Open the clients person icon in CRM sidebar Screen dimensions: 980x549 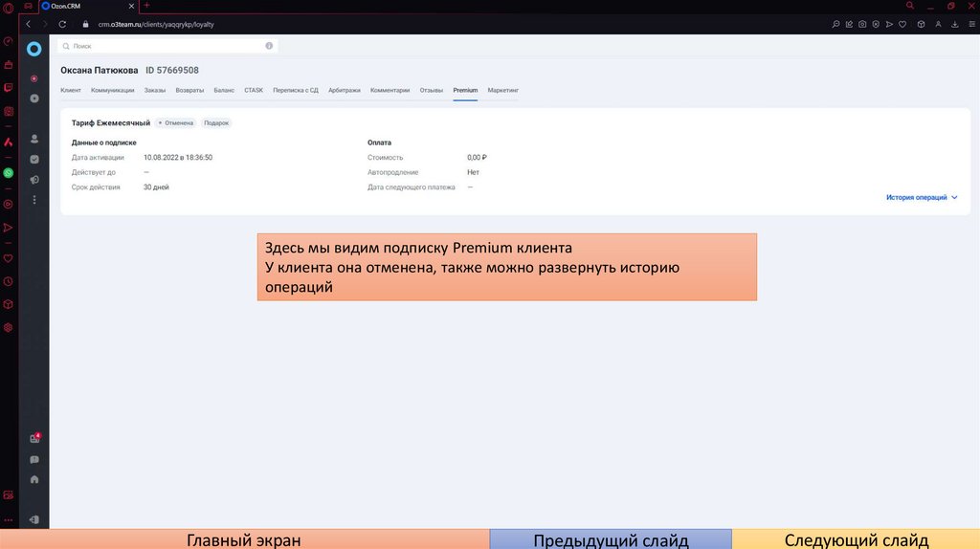[x=34, y=139]
